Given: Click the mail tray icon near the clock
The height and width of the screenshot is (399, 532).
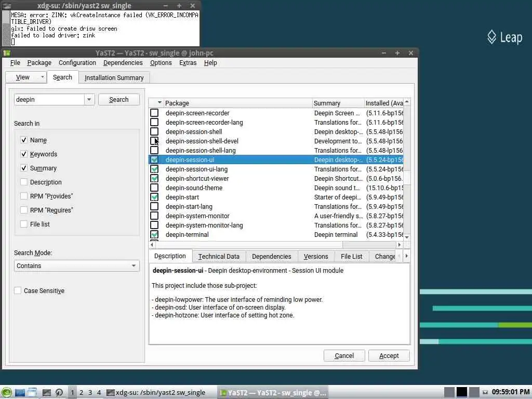Looking at the screenshot, I should tap(485, 393).
